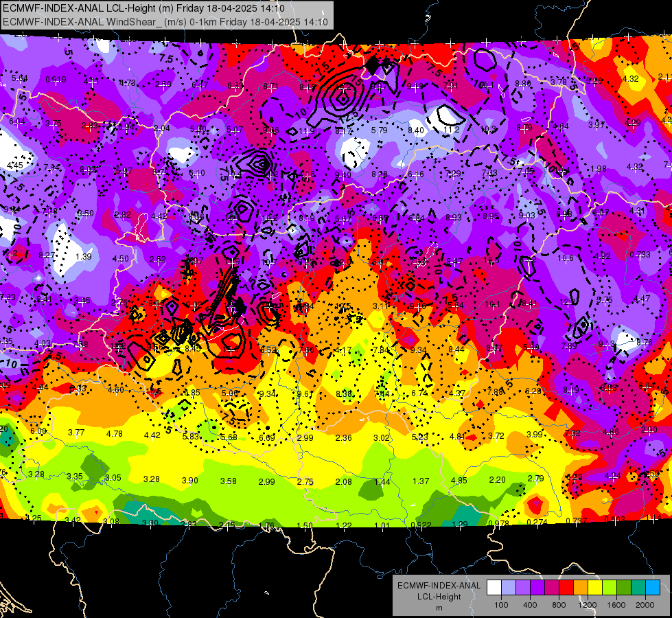Click the map value 4.24
The width and height of the screenshot is (672, 618).
coord(612,475)
